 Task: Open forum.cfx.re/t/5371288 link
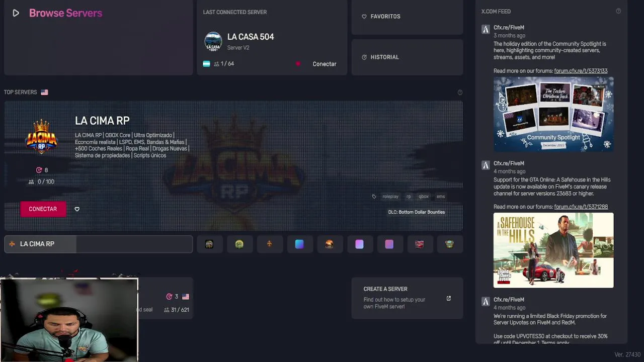pos(581,207)
